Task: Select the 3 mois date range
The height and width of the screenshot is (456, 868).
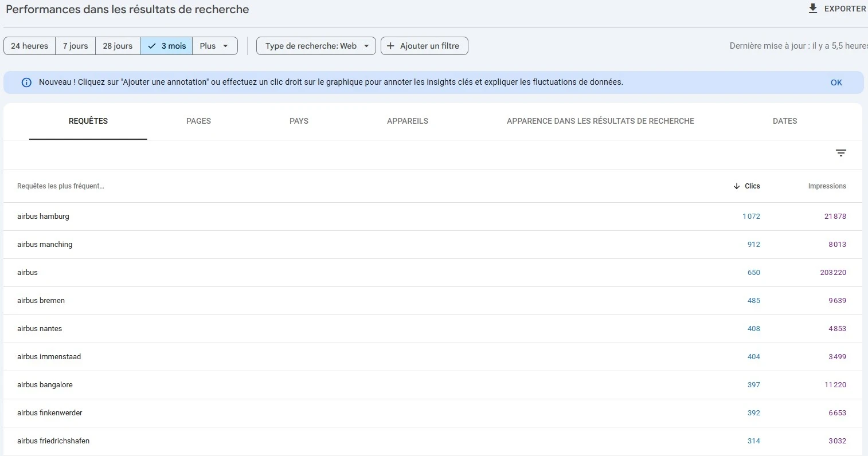Action: tap(170, 45)
